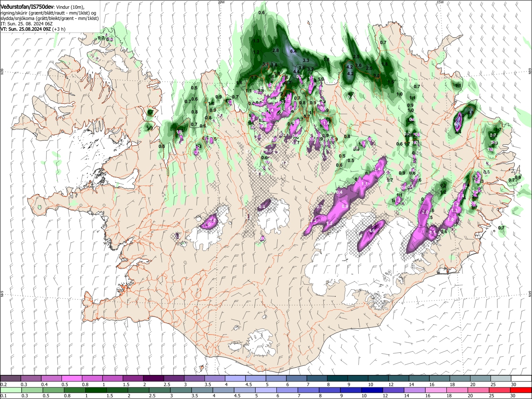Screen dimensions: 532x399
Task: Pick the darkest purple 2 swatch in the top legend row
Action: tap(153, 379)
